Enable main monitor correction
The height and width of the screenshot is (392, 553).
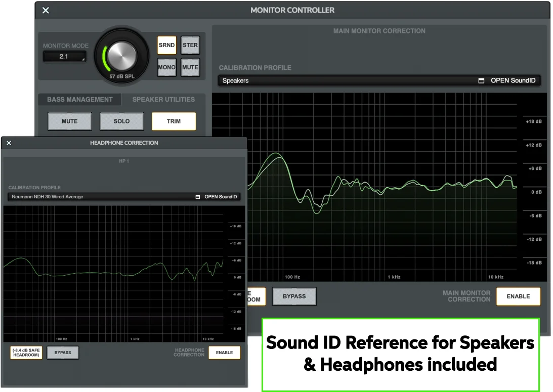[519, 296]
